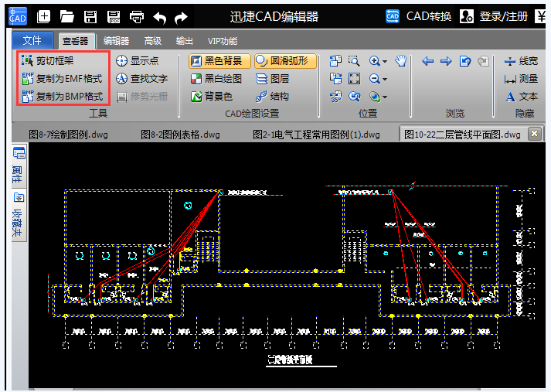
Task: Toggle 测量 measurement display
Action: (521, 78)
